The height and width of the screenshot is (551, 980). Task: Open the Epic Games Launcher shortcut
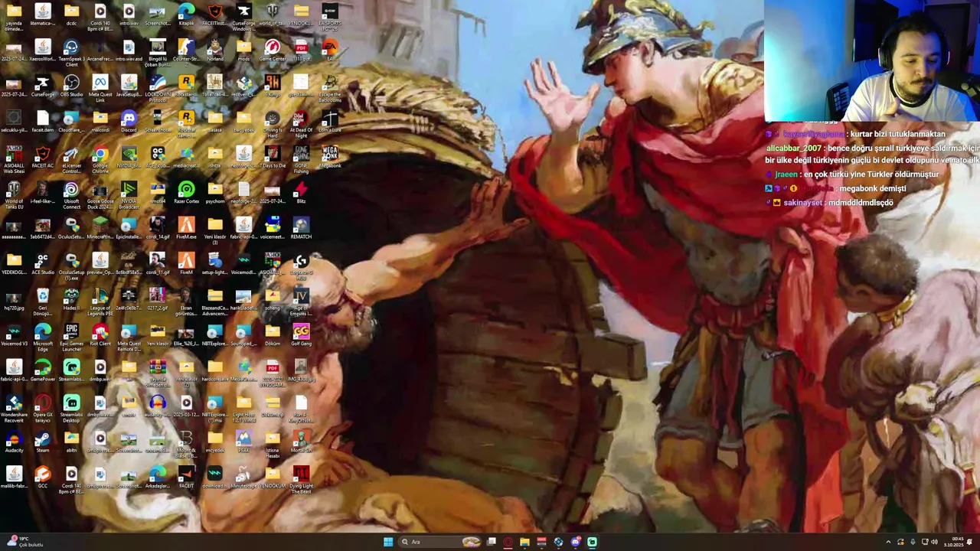point(71,338)
